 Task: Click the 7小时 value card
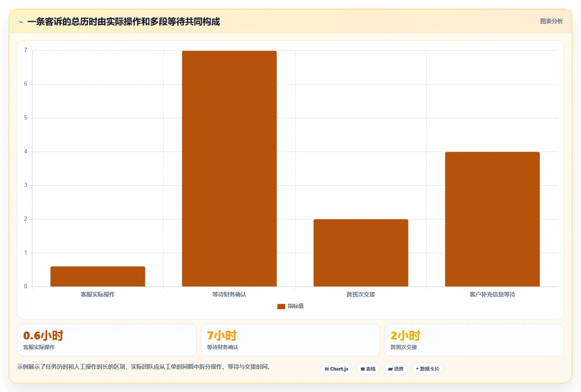point(290,340)
